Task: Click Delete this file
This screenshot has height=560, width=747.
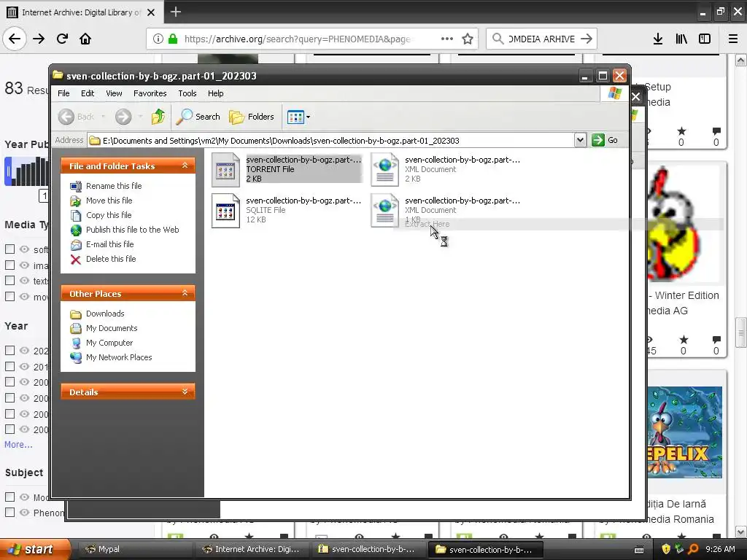Action: (111, 259)
